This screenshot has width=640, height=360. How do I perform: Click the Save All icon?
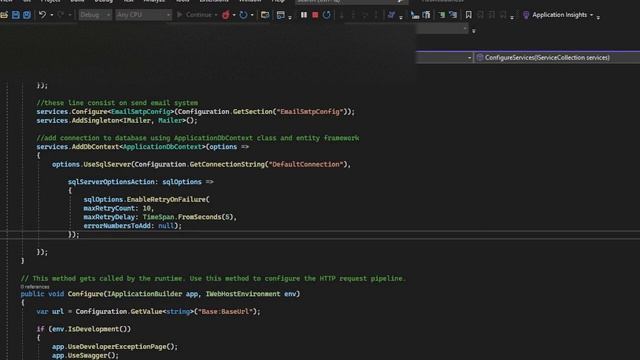coord(27,15)
